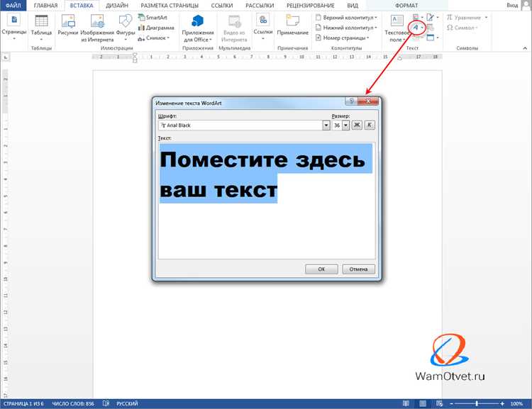Viewport: 532px width, 409px height.
Task: Switch to the ДИЗАЙН tab
Action: click(x=117, y=6)
